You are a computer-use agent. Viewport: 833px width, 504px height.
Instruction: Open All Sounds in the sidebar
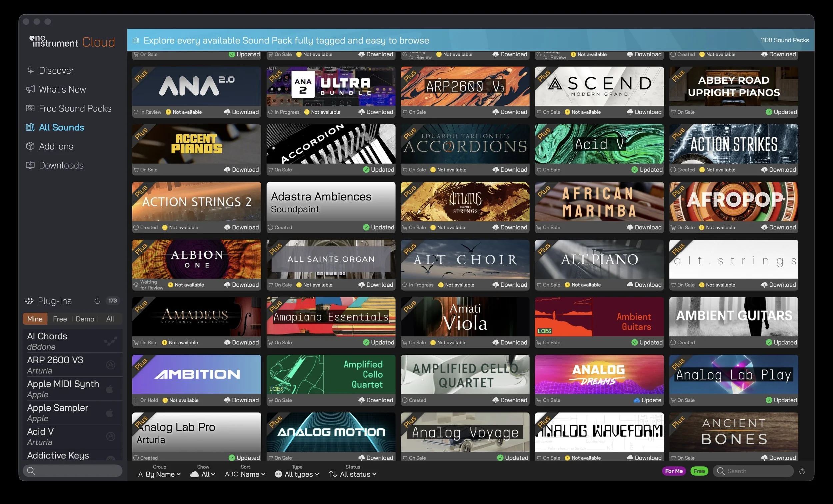[61, 127]
